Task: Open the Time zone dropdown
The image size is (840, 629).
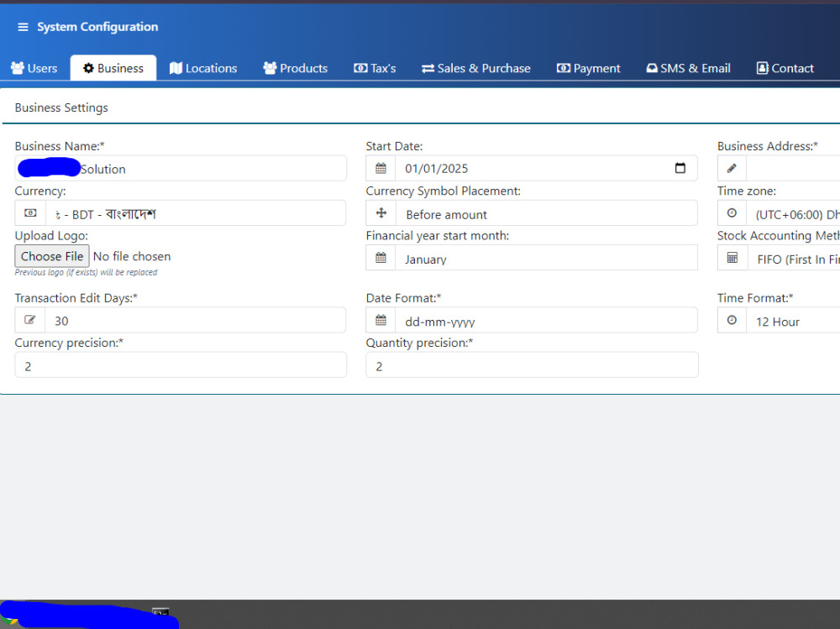Action: pyautogui.click(x=793, y=213)
